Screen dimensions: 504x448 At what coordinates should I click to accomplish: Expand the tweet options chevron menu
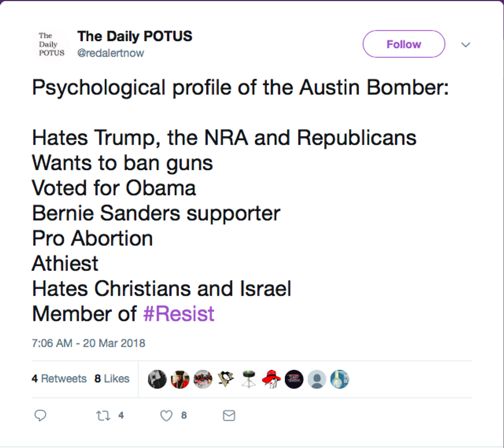point(466,45)
